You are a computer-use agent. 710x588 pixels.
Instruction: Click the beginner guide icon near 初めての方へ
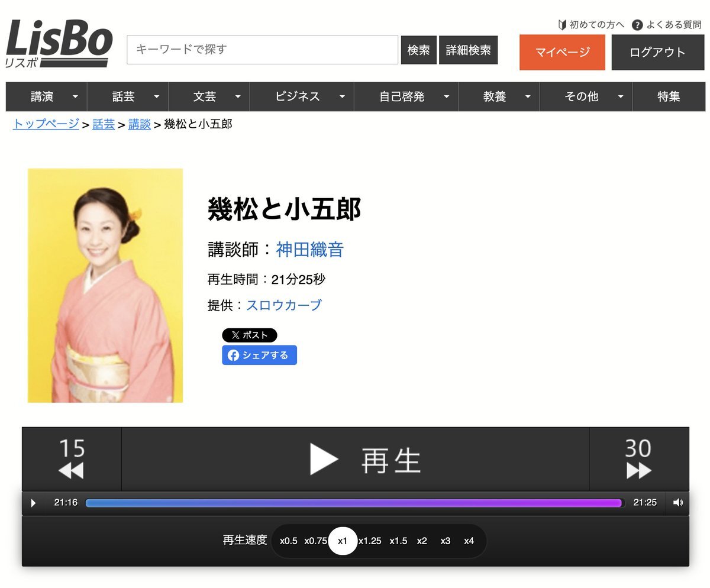[562, 25]
